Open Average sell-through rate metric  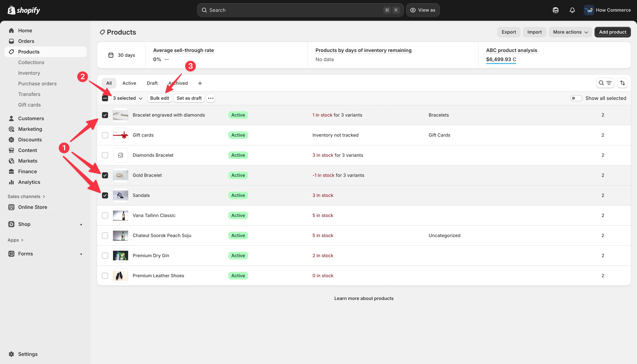[183, 50]
